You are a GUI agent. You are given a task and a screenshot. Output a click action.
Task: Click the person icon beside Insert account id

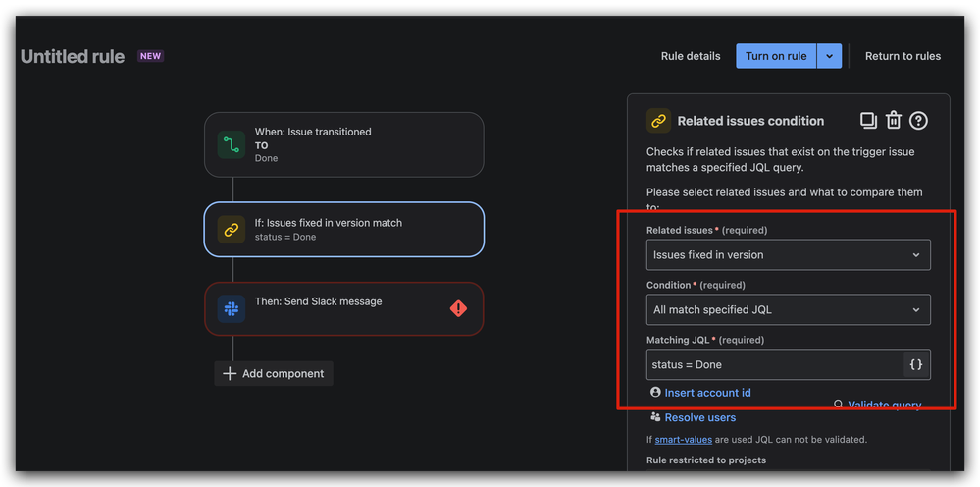click(655, 392)
